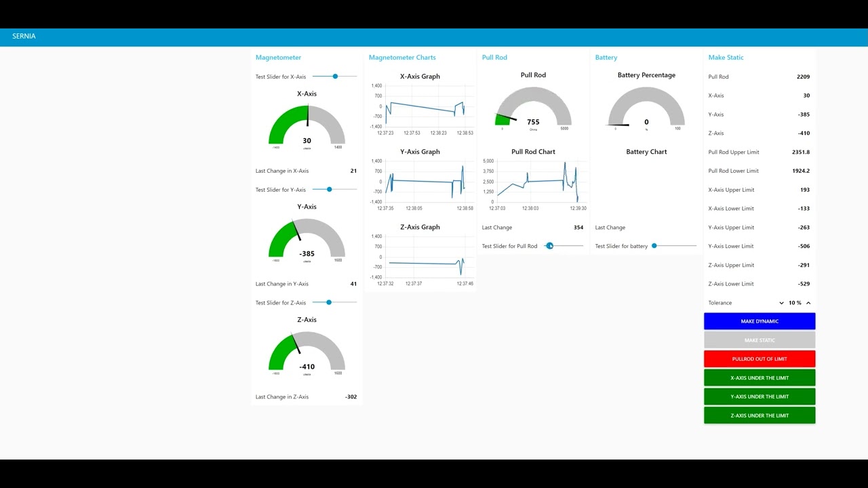Click Pull Rod Last Change value 354
The image size is (868, 488).
click(x=578, y=228)
